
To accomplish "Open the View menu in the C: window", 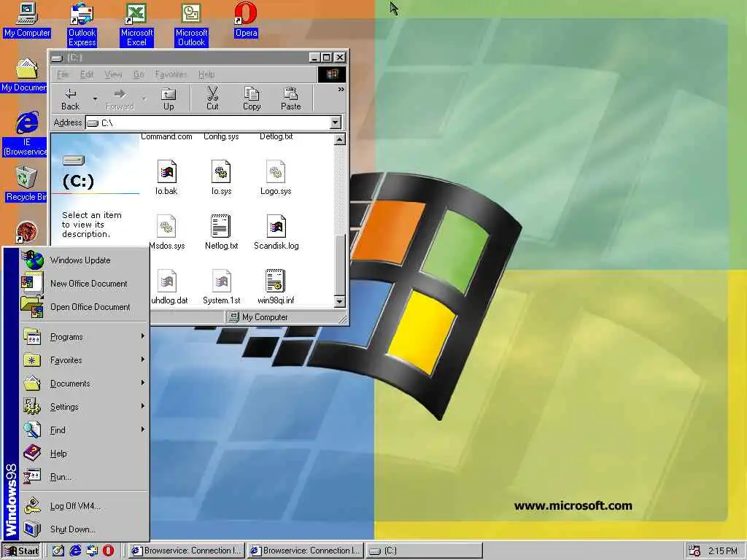I will click(x=113, y=74).
